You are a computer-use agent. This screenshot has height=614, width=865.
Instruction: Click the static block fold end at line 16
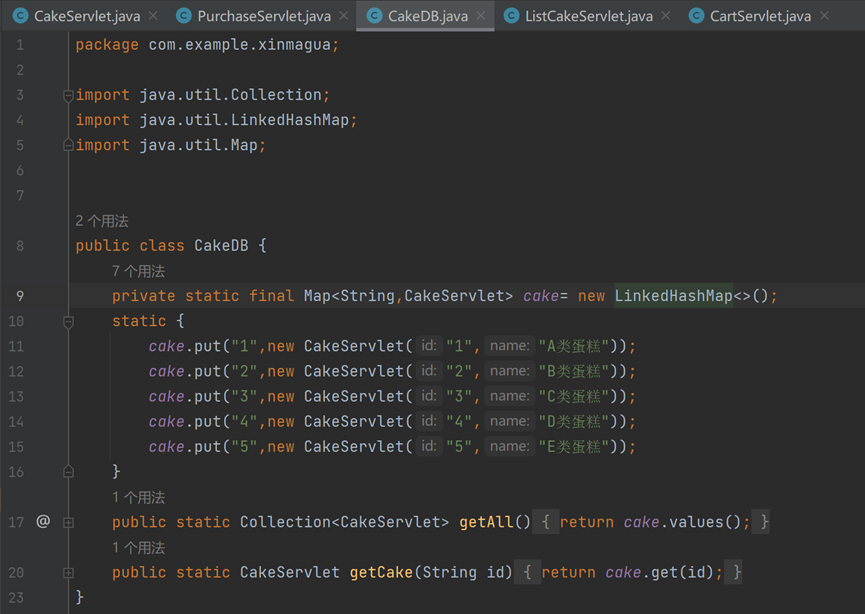click(x=68, y=472)
